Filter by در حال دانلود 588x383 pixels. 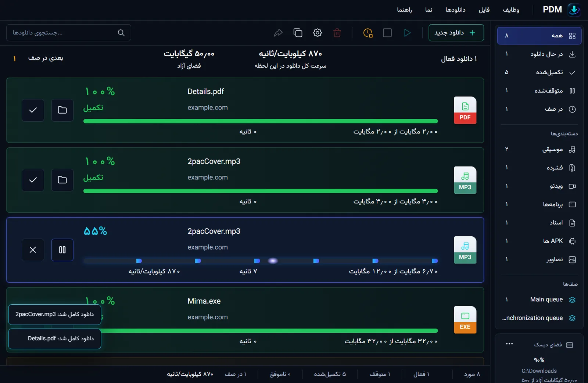pyautogui.click(x=539, y=54)
